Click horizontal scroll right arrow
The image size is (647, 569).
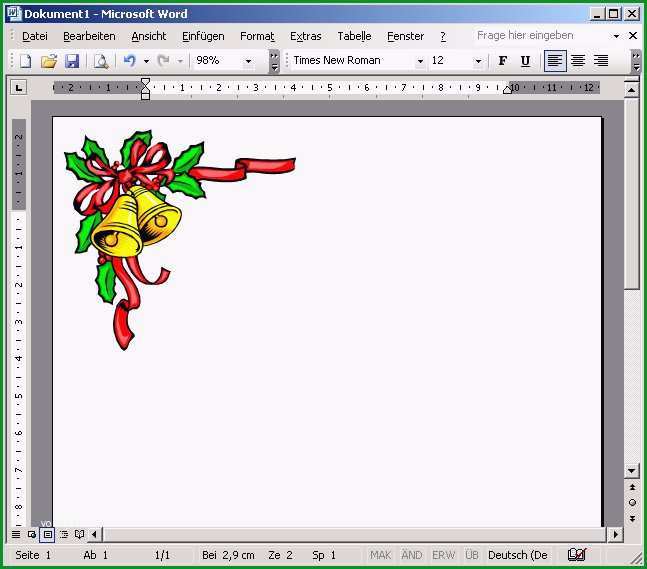(616, 535)
